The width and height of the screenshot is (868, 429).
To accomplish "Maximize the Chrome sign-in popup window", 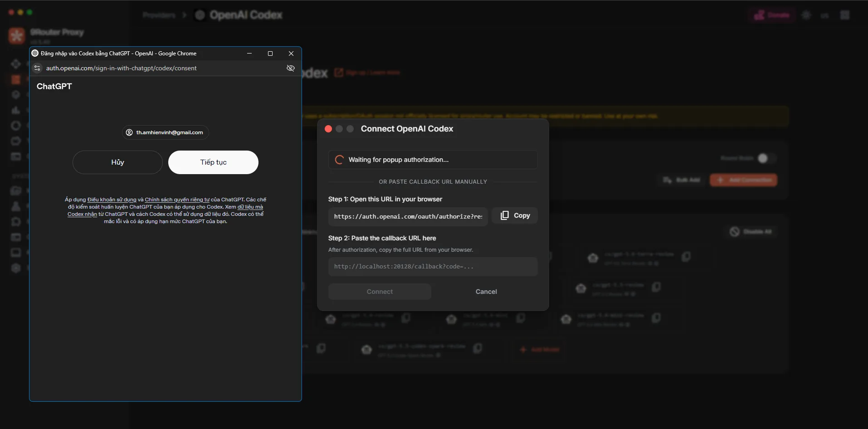I will click(270, 54).
